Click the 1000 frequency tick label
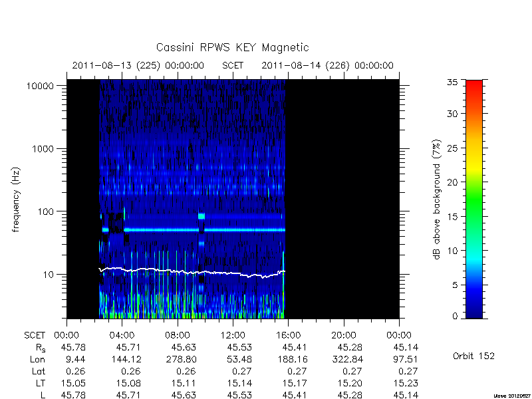532x399 pixels. 43,149
